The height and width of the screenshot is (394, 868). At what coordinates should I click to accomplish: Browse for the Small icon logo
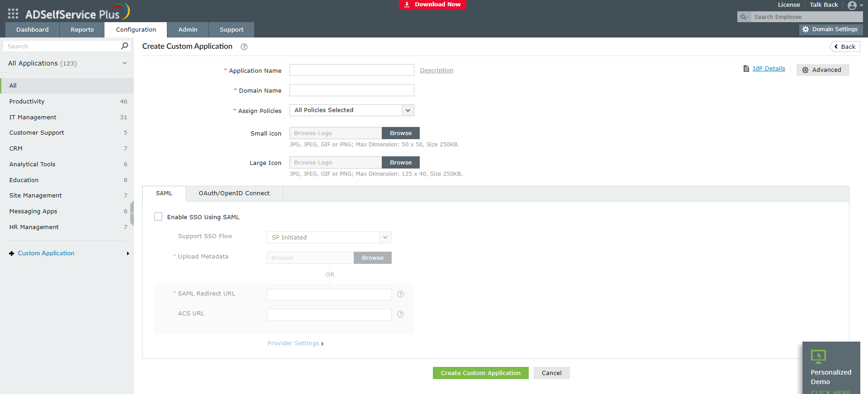(x=401, y=133)
